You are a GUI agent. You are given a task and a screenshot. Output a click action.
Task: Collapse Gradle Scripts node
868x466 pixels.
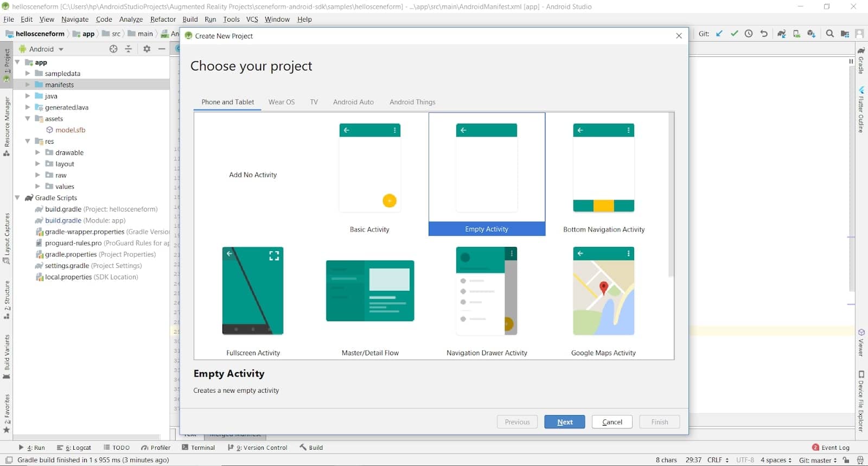[x=18, y=198]
